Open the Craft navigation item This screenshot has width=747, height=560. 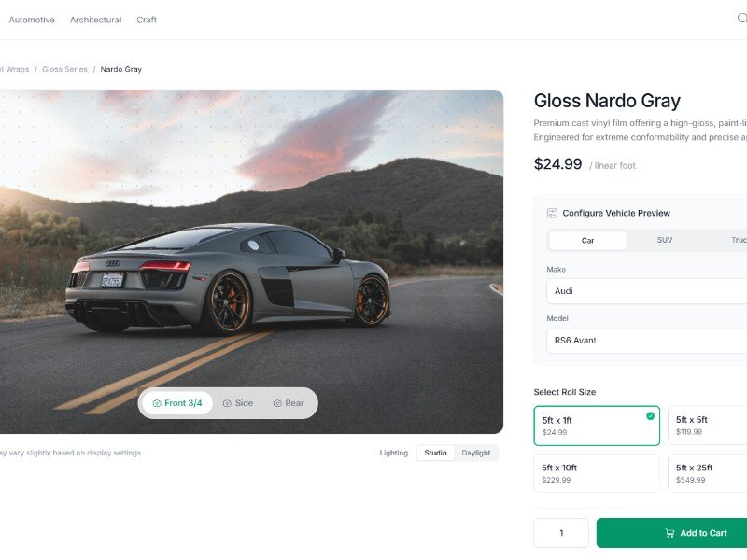[147, 20]
